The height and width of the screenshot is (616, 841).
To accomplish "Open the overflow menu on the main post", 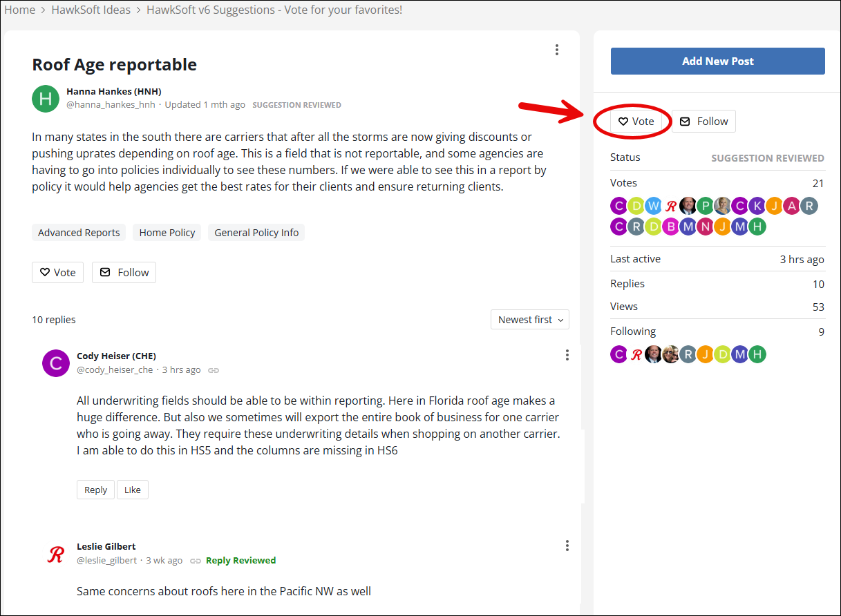I will 557,50.
